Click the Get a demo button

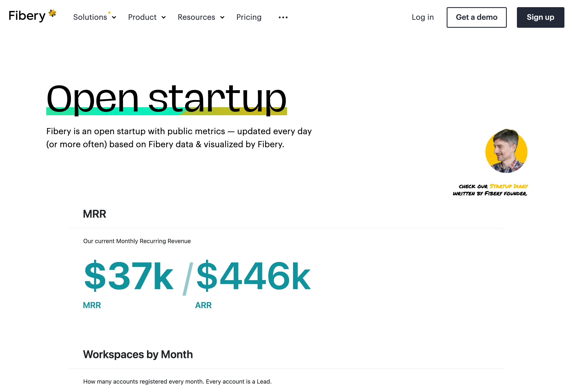coord(477,17)
